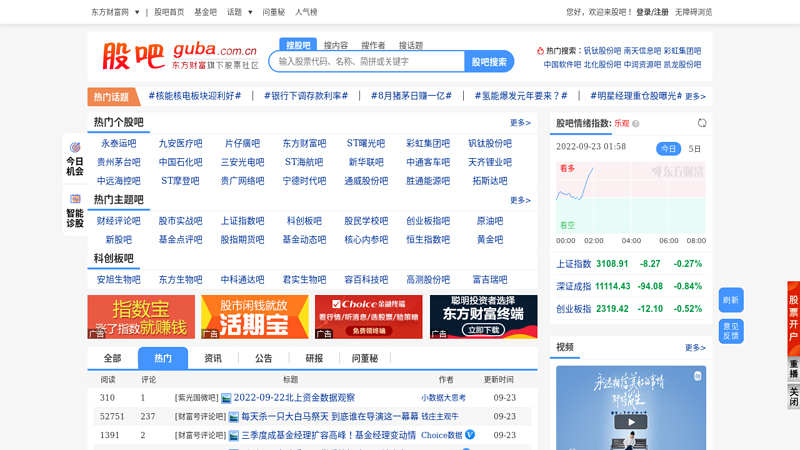Click the 关闭 side button
The width and height of the screenshot is (800, 450).
(x=793, y=396)
